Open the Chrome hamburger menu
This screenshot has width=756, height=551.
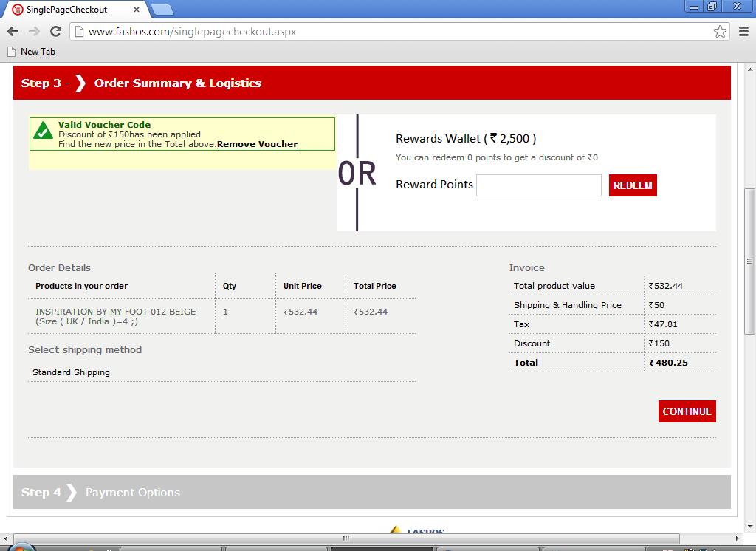(x=743, y=31)
